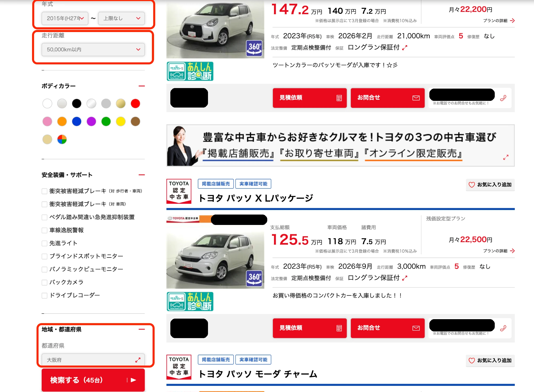Click お問合せ for the 147.2万円 car
This screenshot has width=534, height=392.
tap(388, 98)
